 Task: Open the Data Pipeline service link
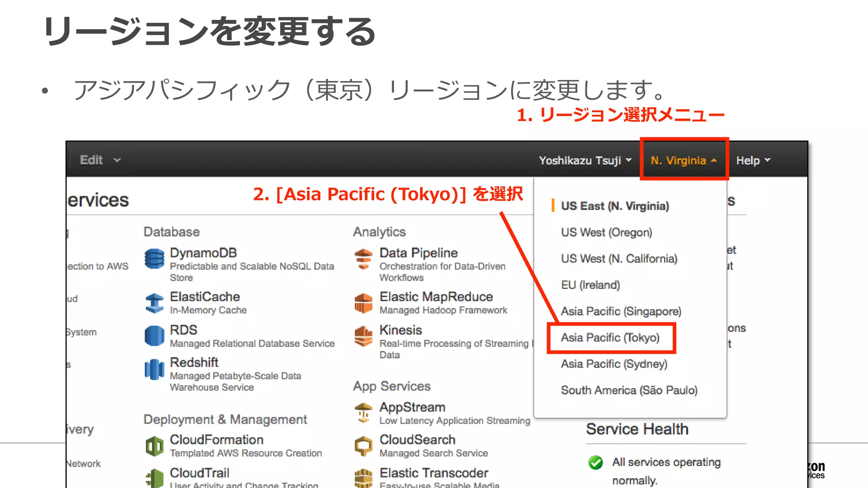[419, 253]
